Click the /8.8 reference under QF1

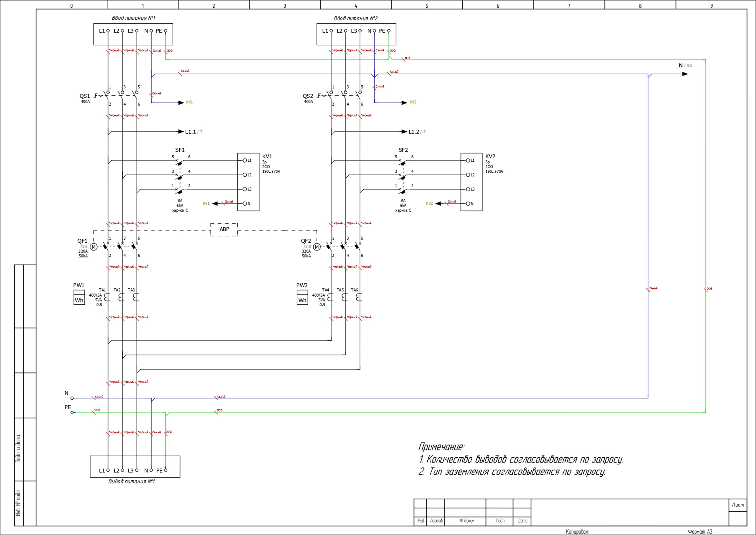pos(84,246)
